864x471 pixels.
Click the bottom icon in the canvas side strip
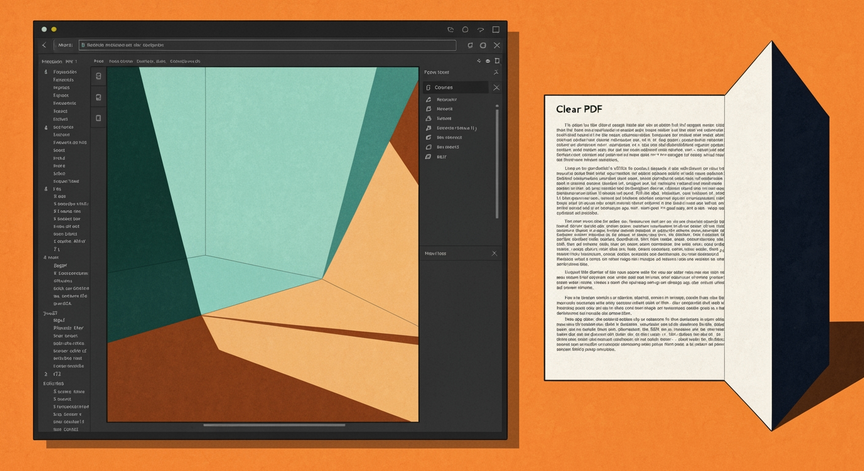point(99,118)
